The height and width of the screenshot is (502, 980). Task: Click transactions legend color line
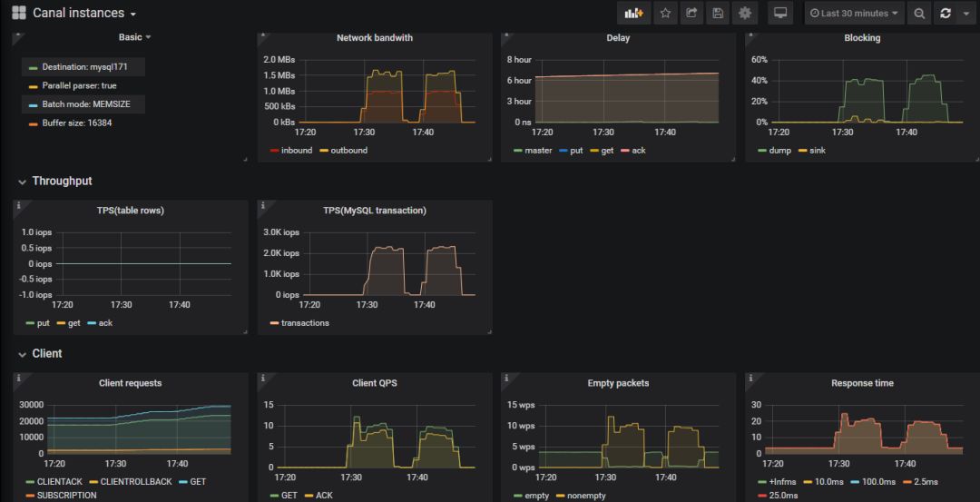pyautogui.click(x=274, y=323)
